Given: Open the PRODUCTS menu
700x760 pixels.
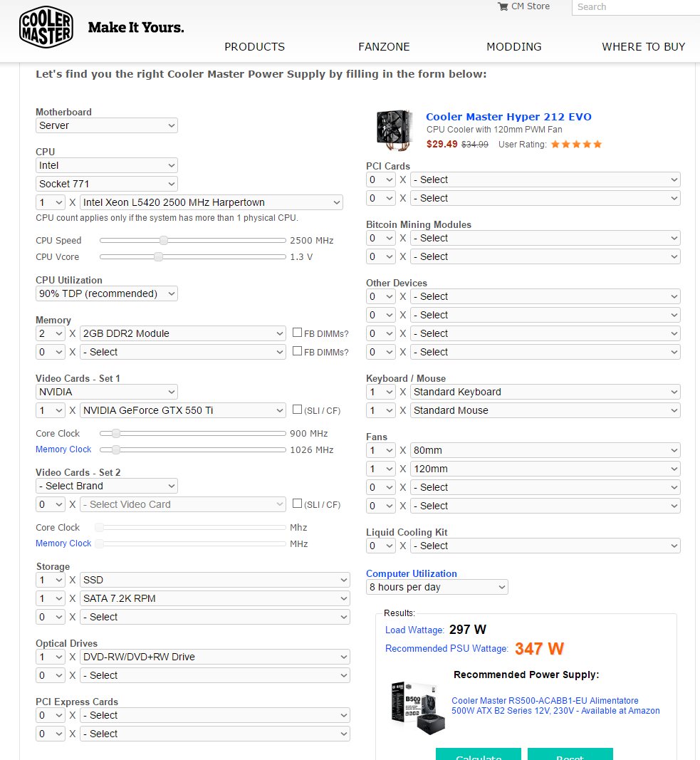Looking at the screenshot, I should pyautogui.click(x=254, y=47).
